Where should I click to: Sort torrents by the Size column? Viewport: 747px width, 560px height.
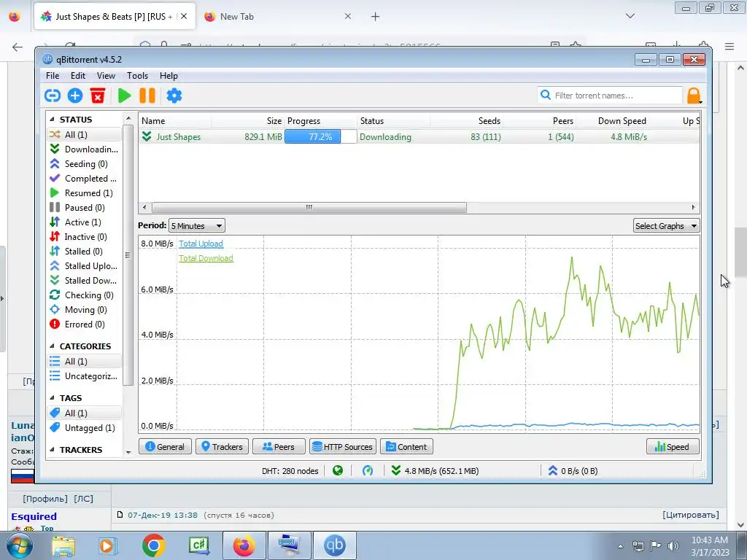click(x=248, y=121)
